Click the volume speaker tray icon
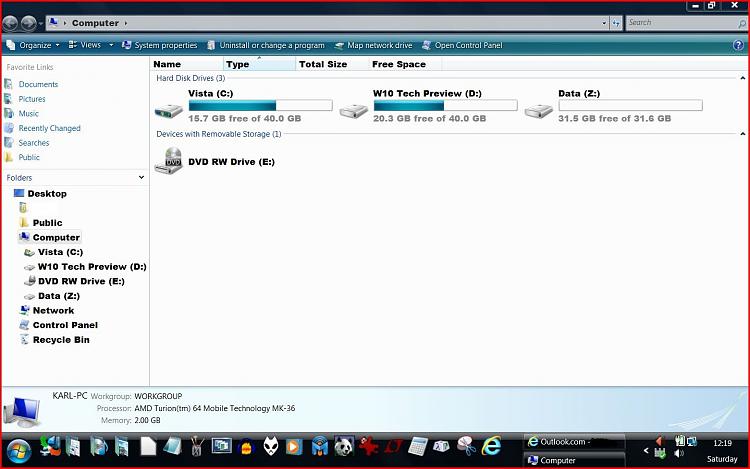750x469 pixels. tap(679, 453)
